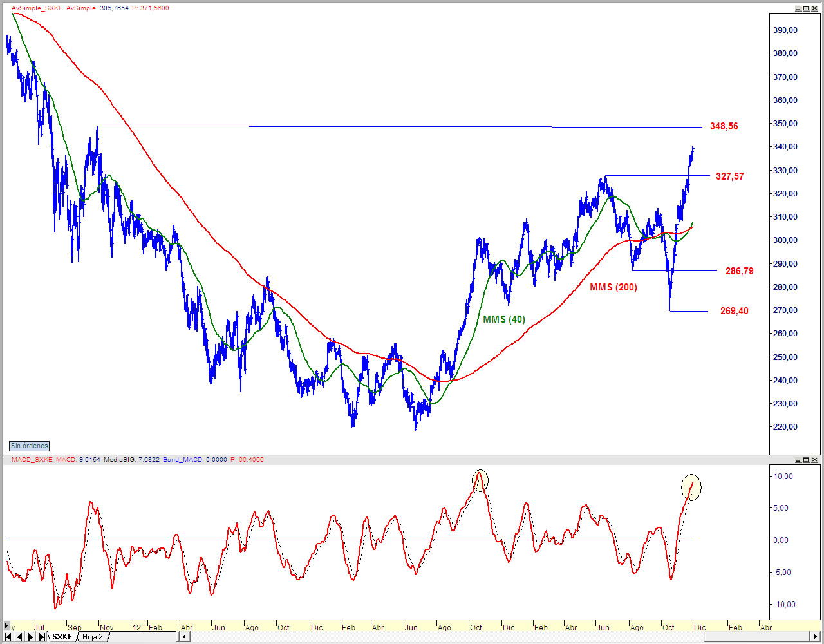Click the MACD_SXKE indicator header text
824x644 pixels.
point(32,460)
